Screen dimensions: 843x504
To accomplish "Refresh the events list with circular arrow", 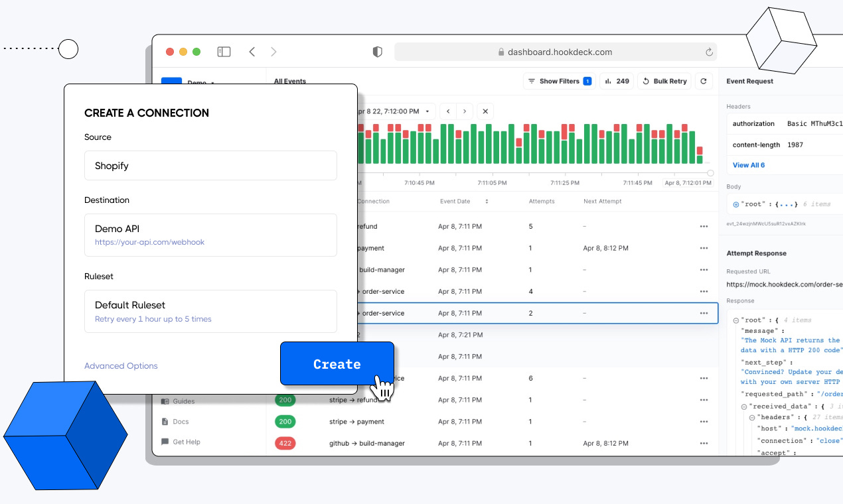I will (703, 81).
